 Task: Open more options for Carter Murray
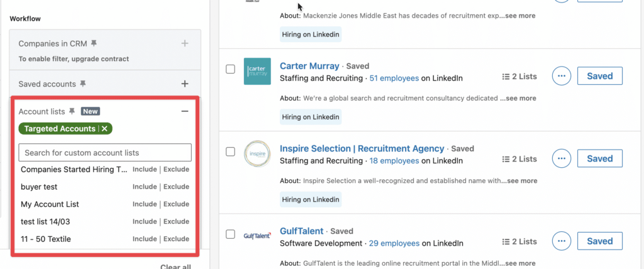click(x=562, y=76)
